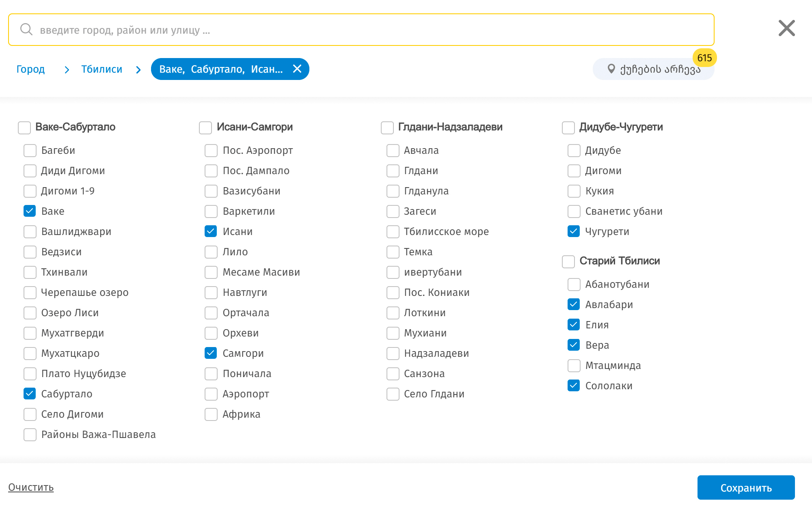The width and height of the screenshot is (812, 509).
Task: Check Мухатцкаро checkbox
Action: click(30, 354)
